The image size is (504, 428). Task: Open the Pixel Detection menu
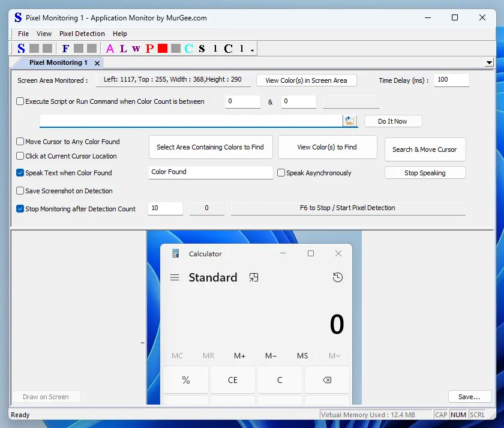(x=82, y=34)
